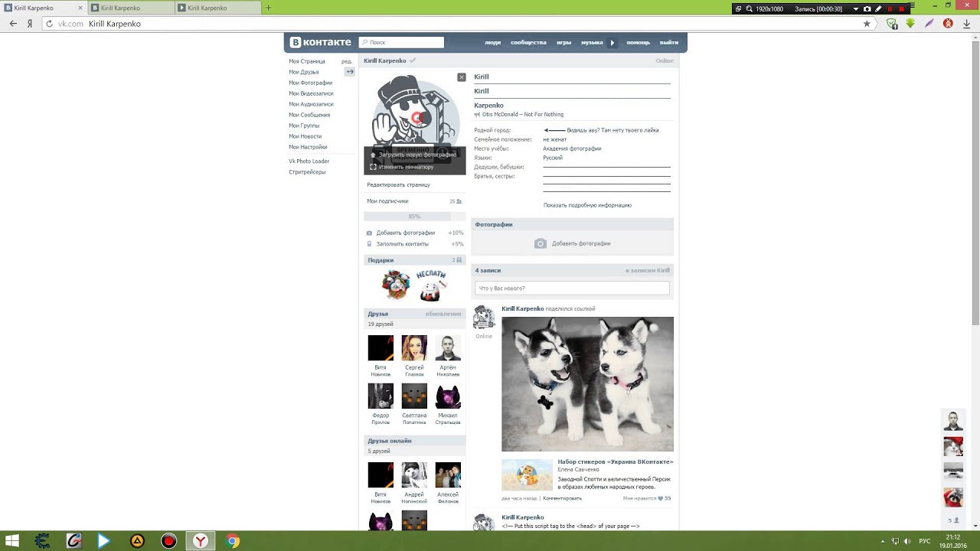Delete profile photo with the X icon
The image size is (980, 551).
click(x=462, y=77)
